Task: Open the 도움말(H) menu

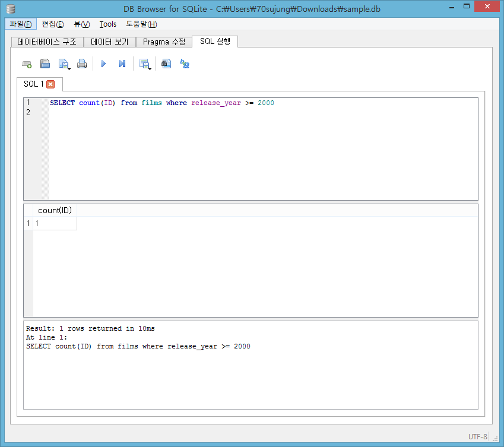Action: click(x=141, y=24)
